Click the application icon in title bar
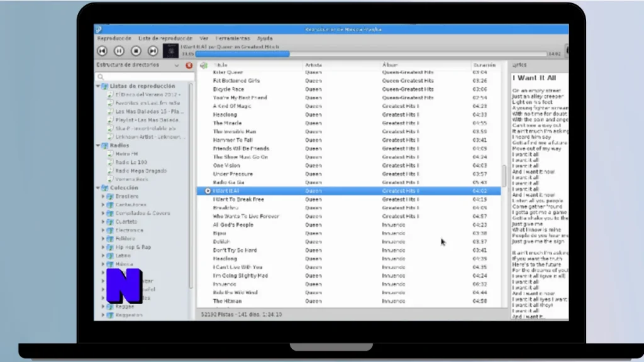The width and height of the screenshot is (644, 362). click(99, 29)
